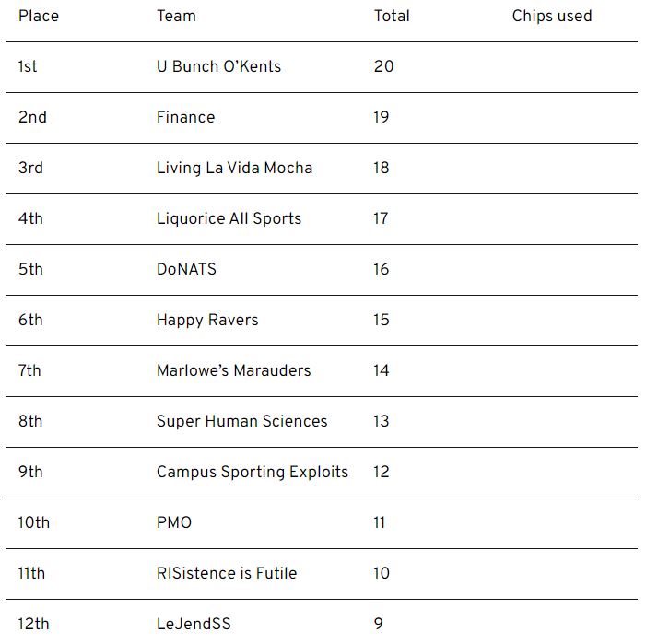This screenshot has width=646, height=644.
Task: Select the 1st place cell
Action: coord(28,66)
